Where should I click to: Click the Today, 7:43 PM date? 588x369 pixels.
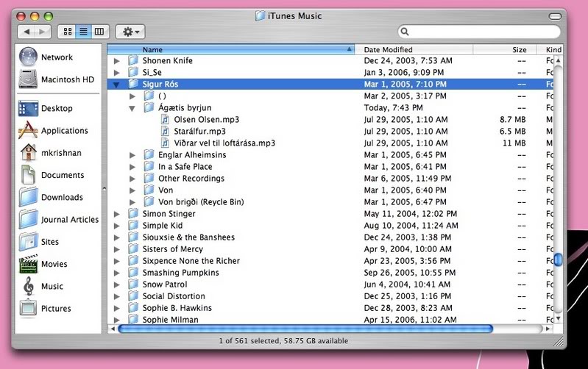394,107
